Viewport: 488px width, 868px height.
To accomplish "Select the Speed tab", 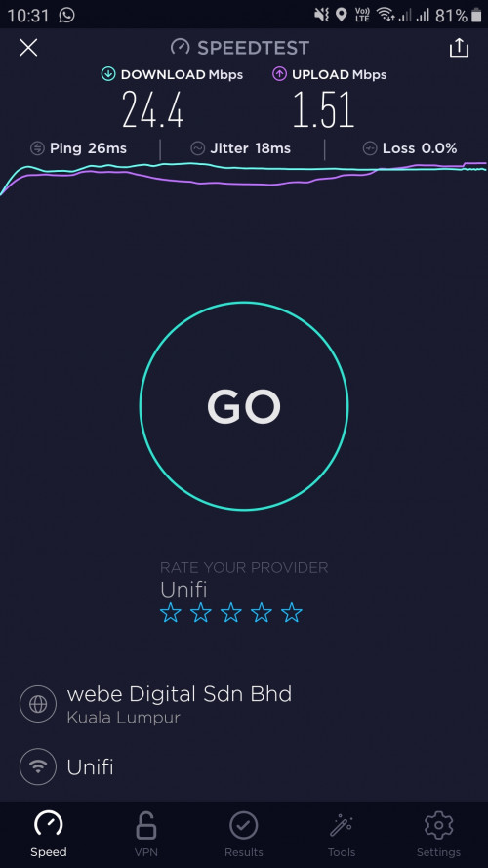I will coord(49,834).
